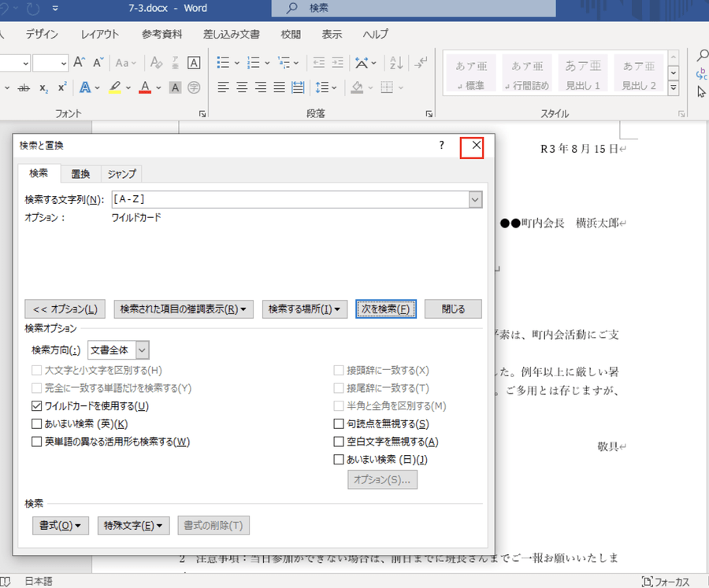Click the borders icon
Image resolution: width=709 pixels, height=588 pixels.
coord(387,87)
